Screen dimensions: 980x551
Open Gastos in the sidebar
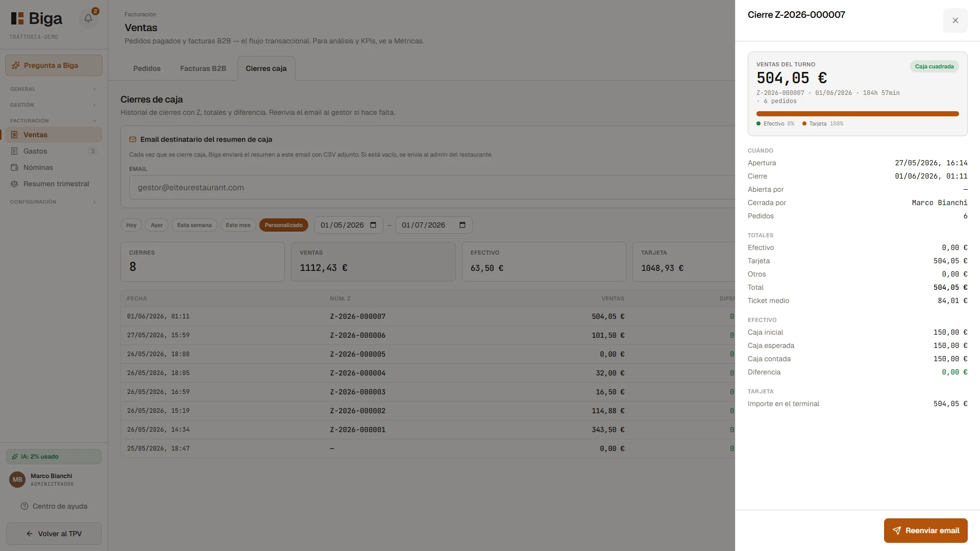pyautogui.click(x=54, y=151)
